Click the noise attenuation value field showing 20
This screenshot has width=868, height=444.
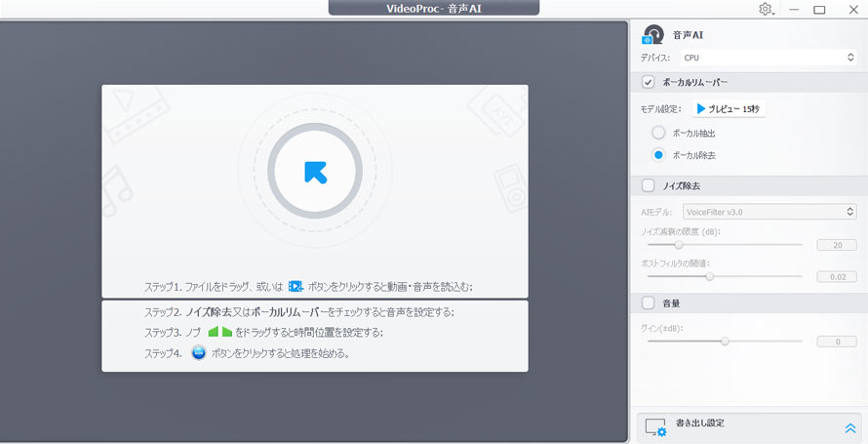point(836,245)
